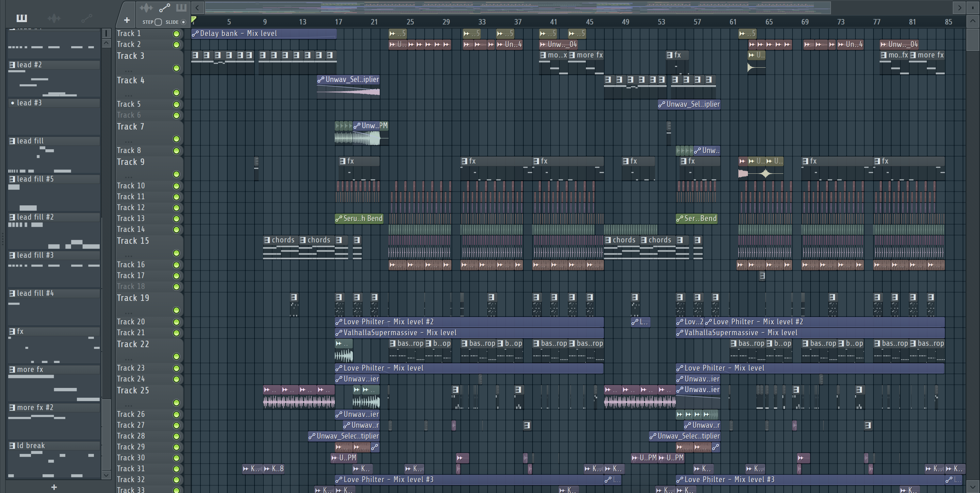Select the Love Philter - Mix level clip at bar 17 on Track 23
The height and width of the screenshot is (493, 980).
pos(469,368)
